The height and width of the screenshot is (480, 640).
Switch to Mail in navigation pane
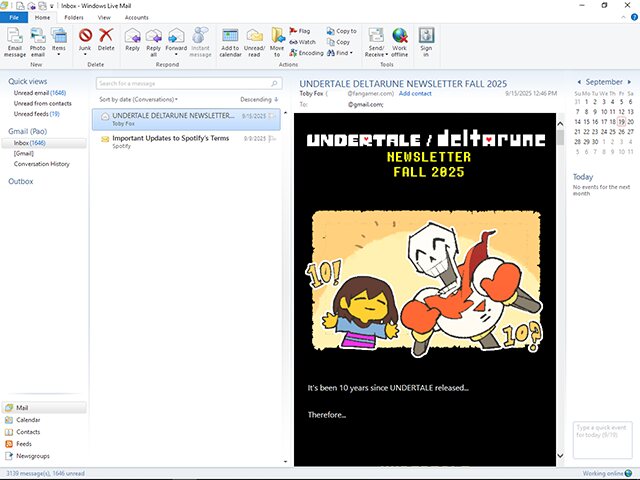44,408
